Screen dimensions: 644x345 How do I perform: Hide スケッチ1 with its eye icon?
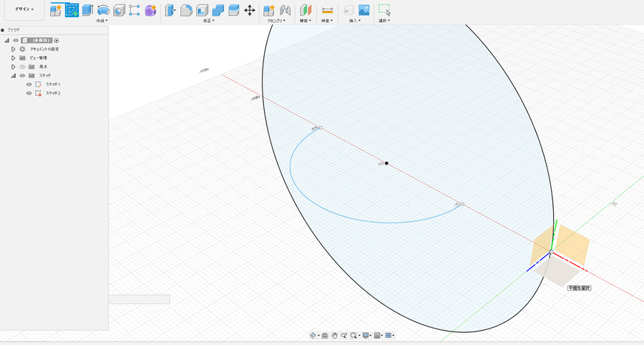29,84
